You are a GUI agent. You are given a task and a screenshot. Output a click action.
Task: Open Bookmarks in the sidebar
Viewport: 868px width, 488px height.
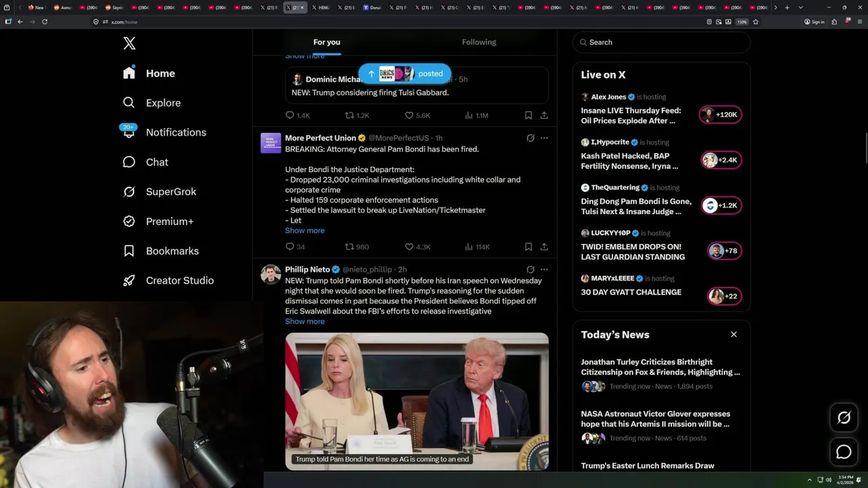(161, 251)
